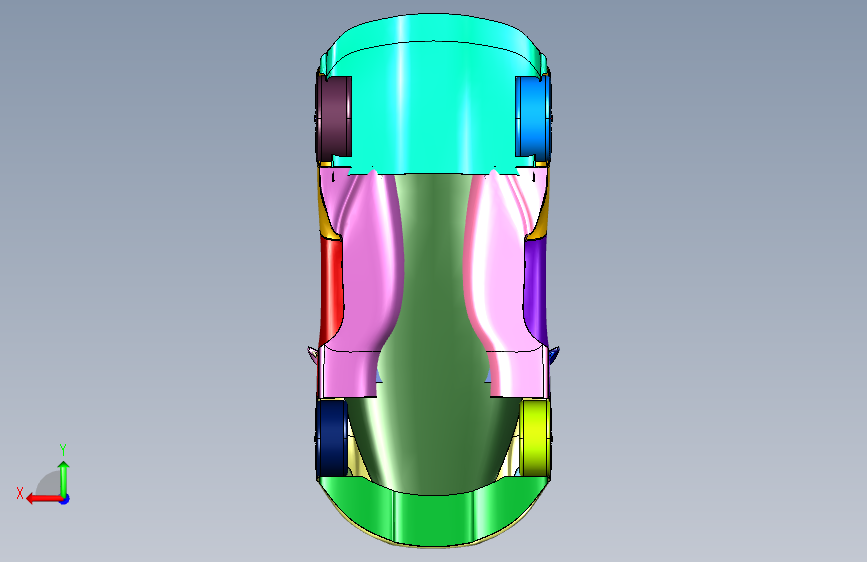Screen dimensions: 867x562
Task: Click the "X" axis label
Action: coord(20,493)
